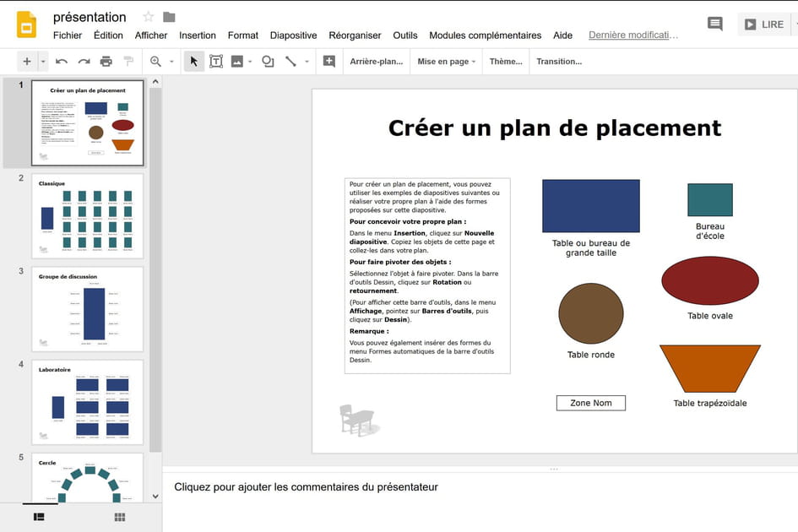Screen dimensions: 798x532
Task: Open the Arrière-plan settings
Action: point(376,62)
